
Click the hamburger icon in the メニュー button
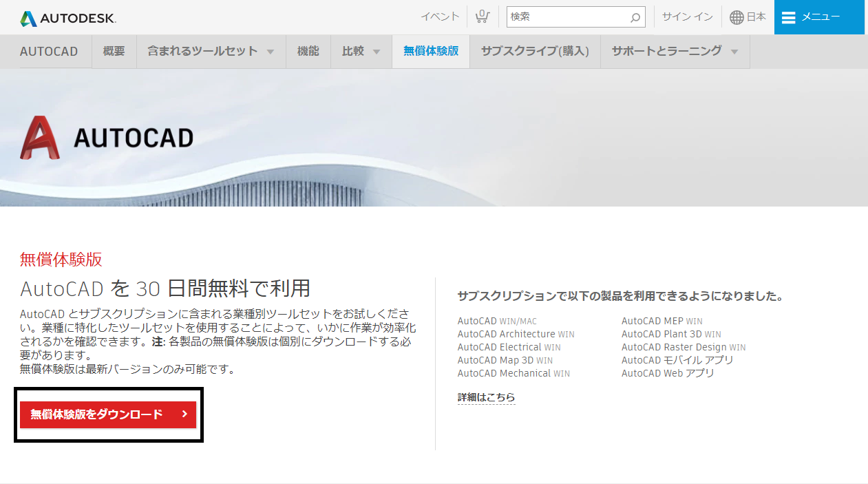(789, 17)
